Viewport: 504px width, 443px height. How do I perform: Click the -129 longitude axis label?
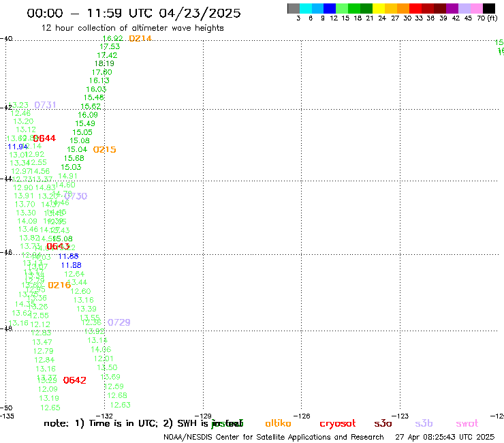coord(203,416)
